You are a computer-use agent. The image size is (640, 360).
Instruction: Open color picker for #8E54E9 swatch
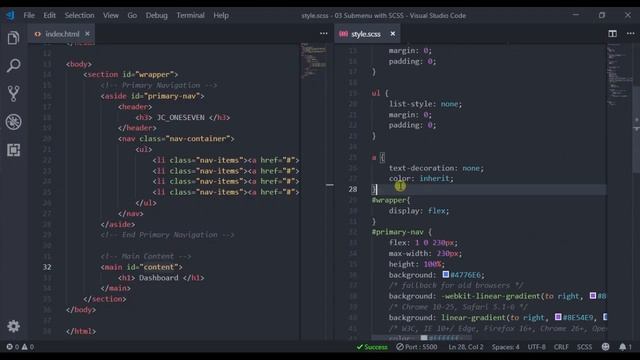[x=558, y=317]
